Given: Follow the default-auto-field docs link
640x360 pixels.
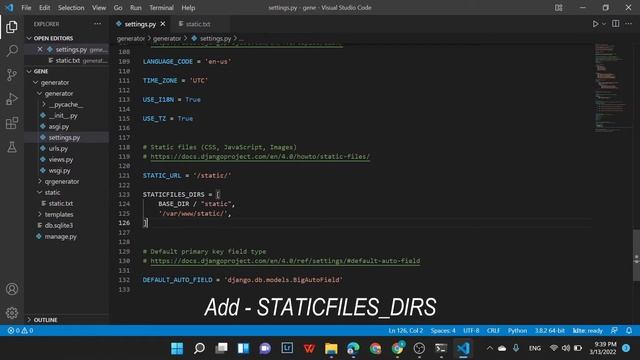Looking at the screenshot, I should pyautogui.click(x=285, y=260).
